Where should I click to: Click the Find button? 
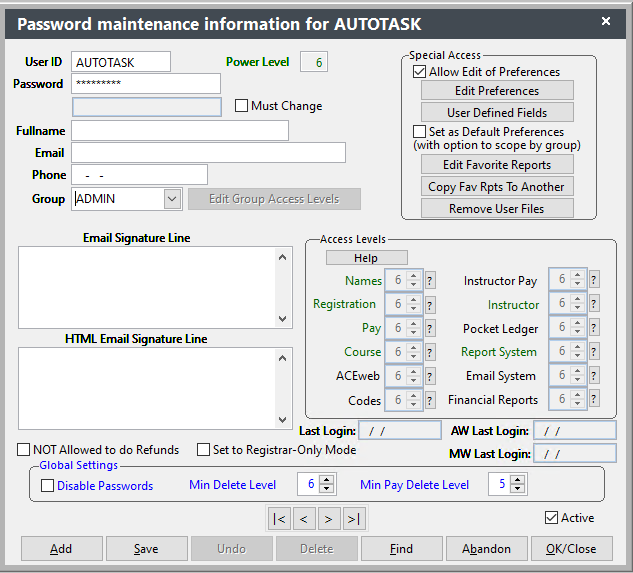402,548
